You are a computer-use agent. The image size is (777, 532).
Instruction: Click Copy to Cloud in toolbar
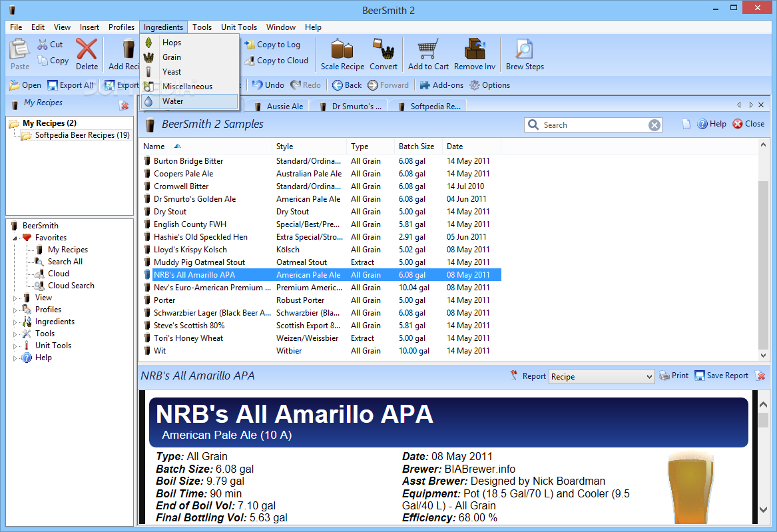276,61
